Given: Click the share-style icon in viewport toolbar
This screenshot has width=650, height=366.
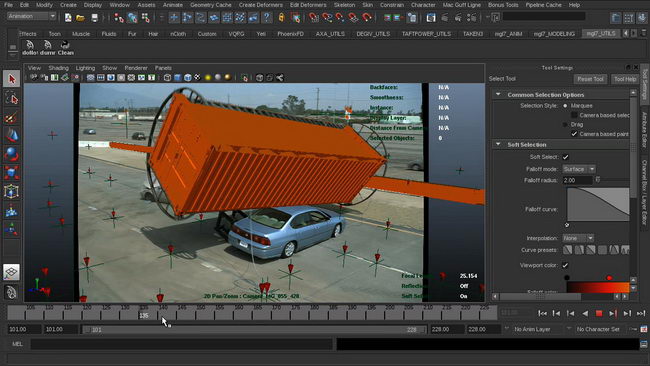Looking at the screenshot, I should tap(280, 78).
